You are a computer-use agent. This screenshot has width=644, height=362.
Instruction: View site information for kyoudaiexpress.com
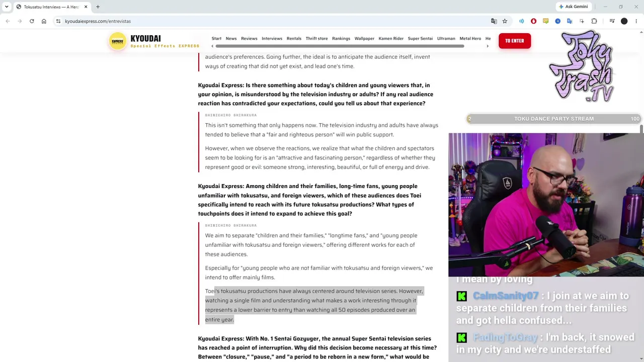[58, 21]
